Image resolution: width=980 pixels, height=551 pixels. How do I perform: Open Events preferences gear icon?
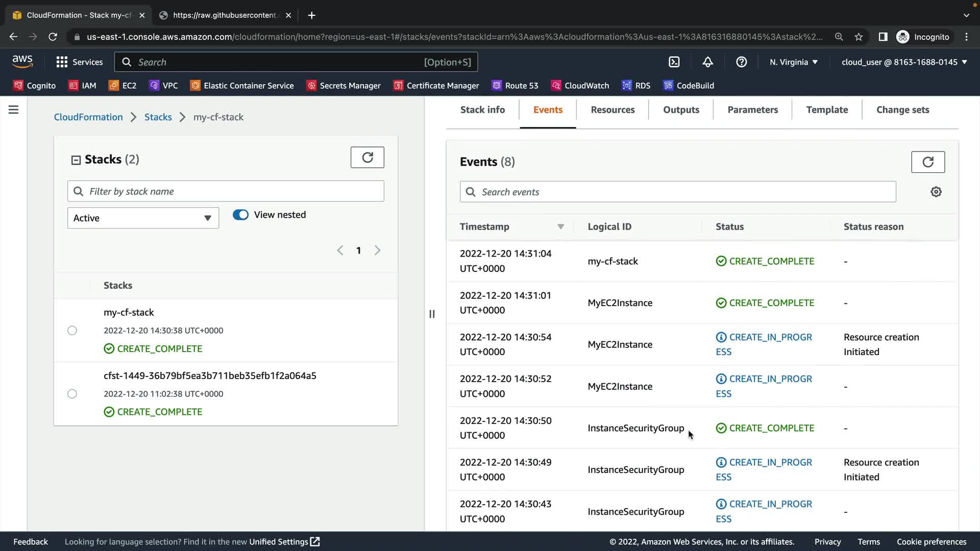(x=936, y=192)
